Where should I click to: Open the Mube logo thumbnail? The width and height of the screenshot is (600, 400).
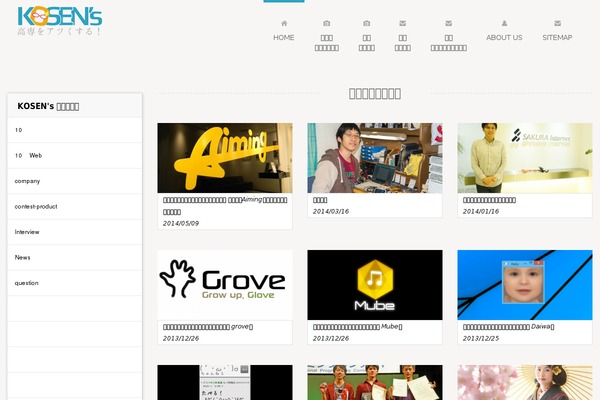pos(375,285)
